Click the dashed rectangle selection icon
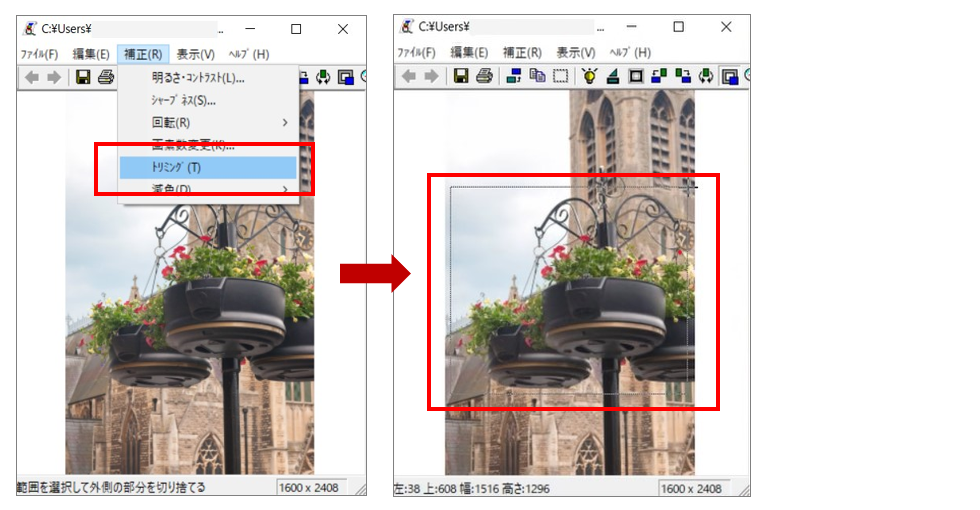This screenshot has height=510, width=980. (x=561, y=76)
